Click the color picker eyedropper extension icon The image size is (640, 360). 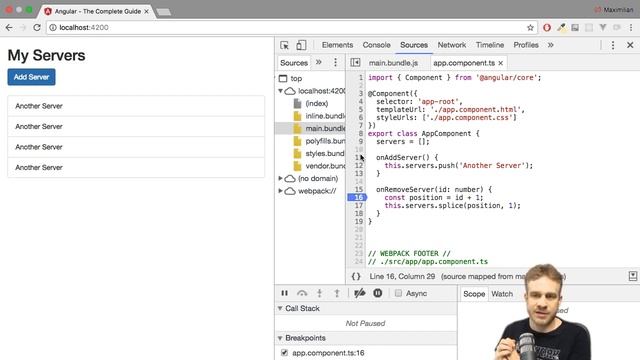point(561,27)
